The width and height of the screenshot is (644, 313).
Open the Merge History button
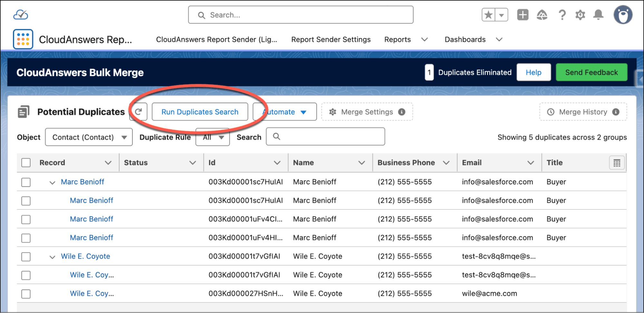583,112
